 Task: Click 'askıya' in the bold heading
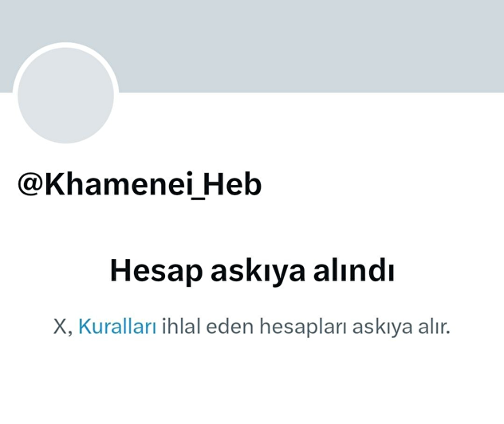click(x=258, y=272)
